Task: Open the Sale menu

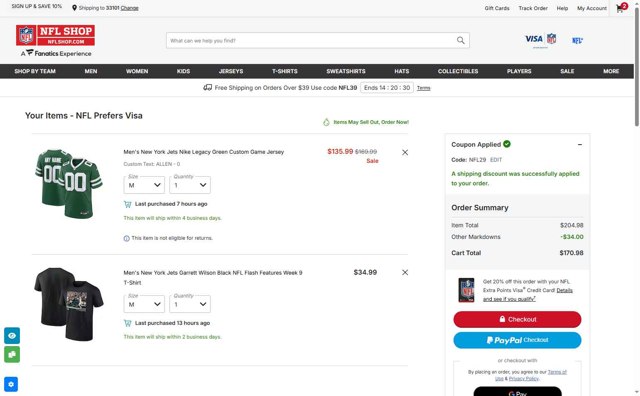Action: [x=567, y=71]
